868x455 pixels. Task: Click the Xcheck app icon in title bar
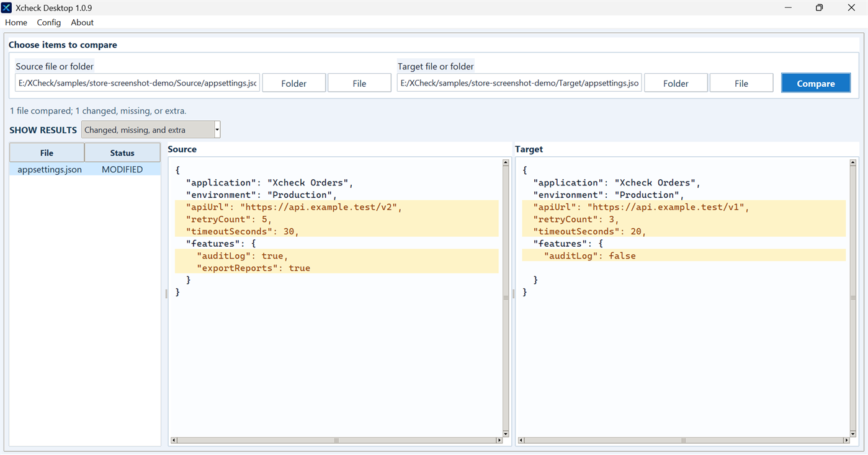coord(6,8)
